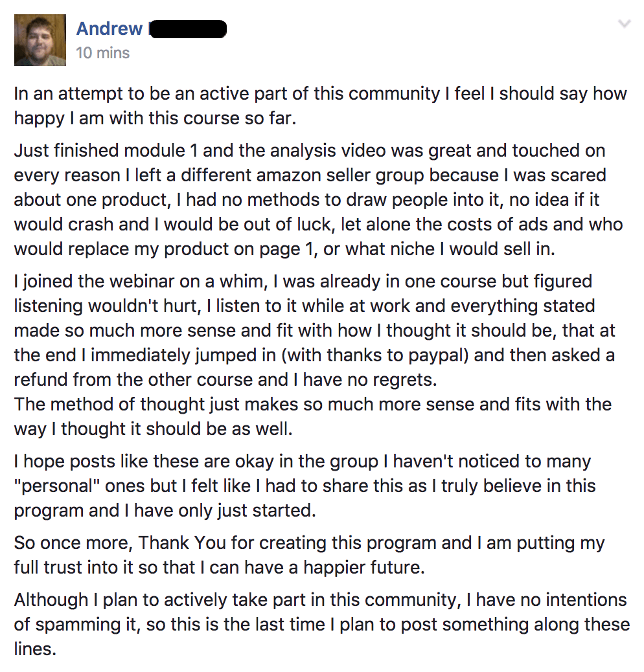Click the "10 mins" timestamp link
Screen dimensions: 644x672
tap(103, 52)
